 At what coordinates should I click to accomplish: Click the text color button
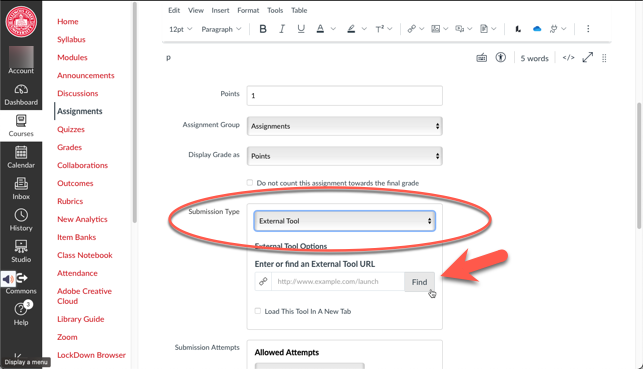tap(320, 29)
